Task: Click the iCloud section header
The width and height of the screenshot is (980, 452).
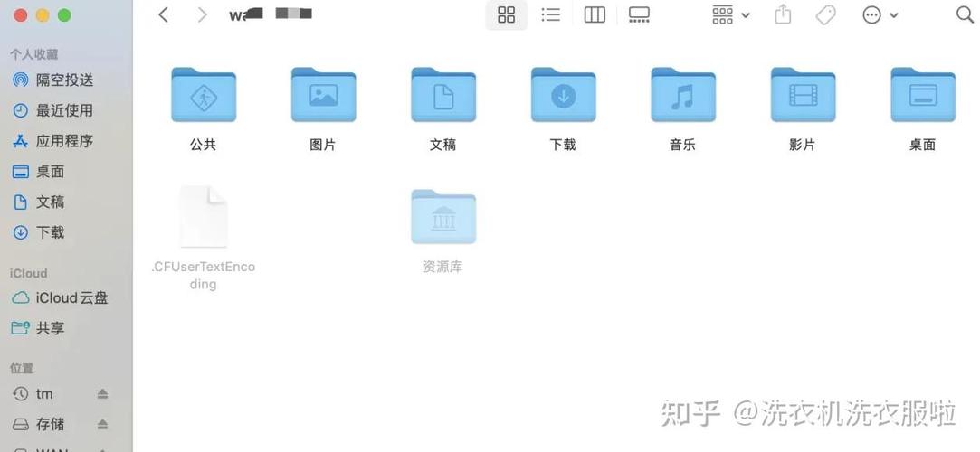Action: pyautogui.click(x=28, y=273)
